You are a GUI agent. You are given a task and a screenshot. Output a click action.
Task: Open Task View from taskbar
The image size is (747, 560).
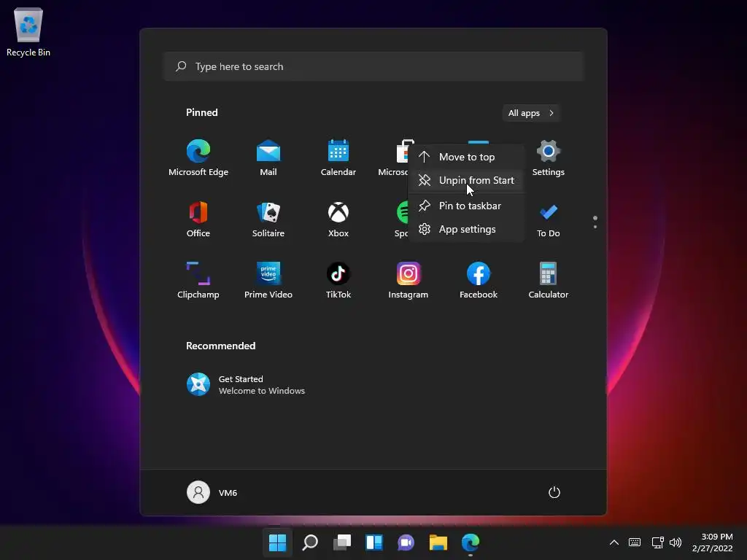[x=342, y=542]
